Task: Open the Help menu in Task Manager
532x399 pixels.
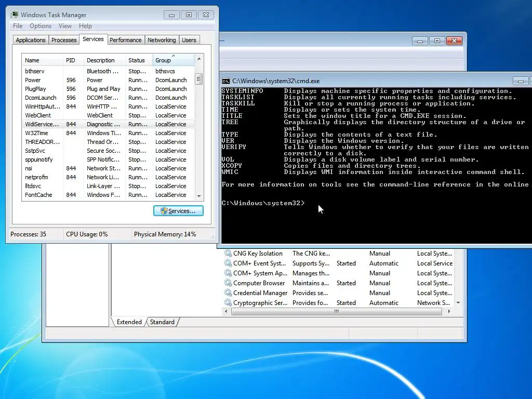Action: [85, 26]
